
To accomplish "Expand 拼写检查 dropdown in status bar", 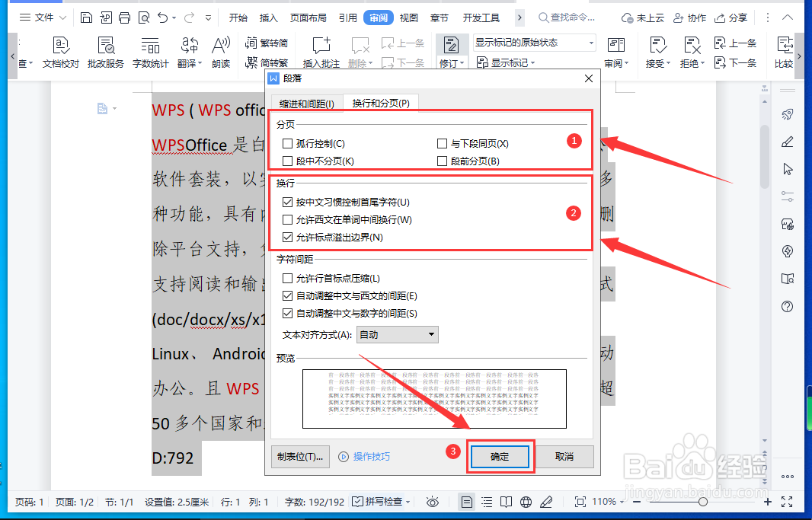I will (x=408, y=502).
